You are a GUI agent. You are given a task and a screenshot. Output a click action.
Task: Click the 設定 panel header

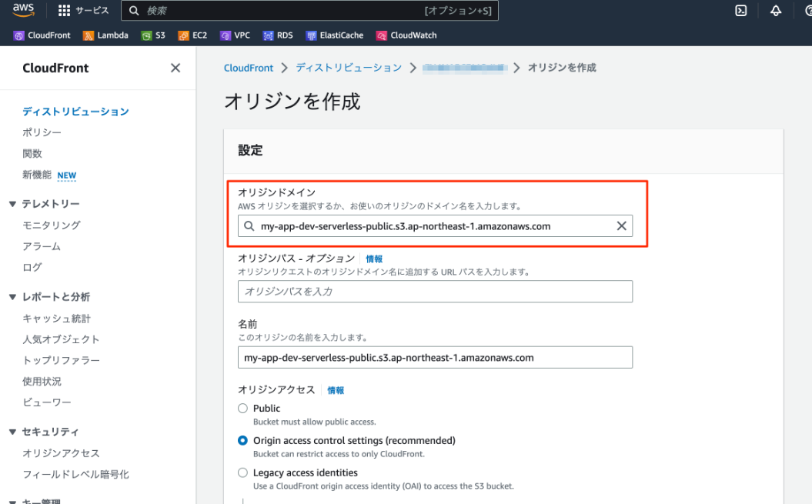tap(250, 150)
